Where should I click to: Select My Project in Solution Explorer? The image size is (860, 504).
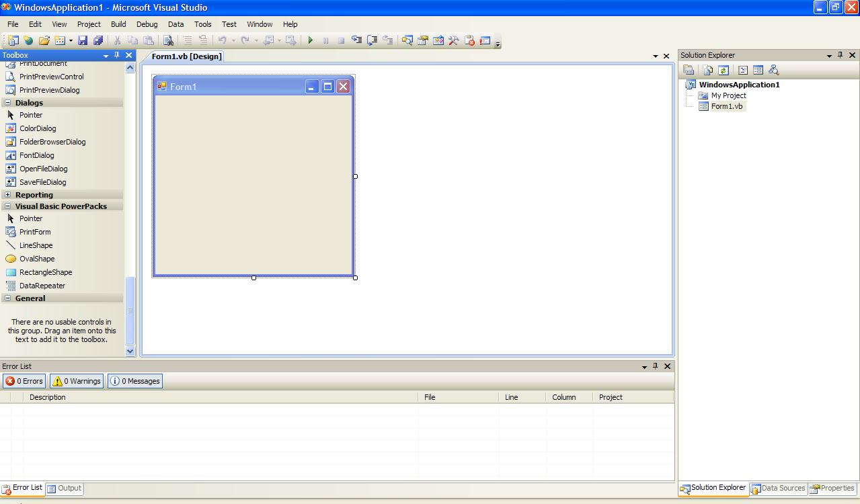pyautogui.click(x=728, y=95)
